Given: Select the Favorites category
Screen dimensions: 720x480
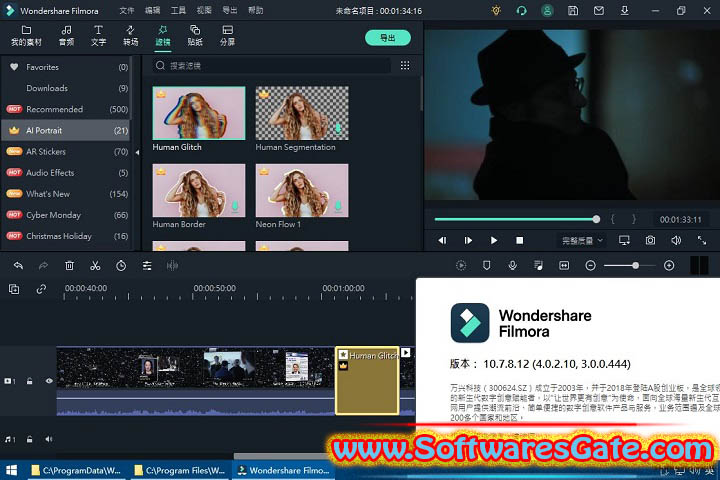Looking at the screenshot, I should 66,67.
